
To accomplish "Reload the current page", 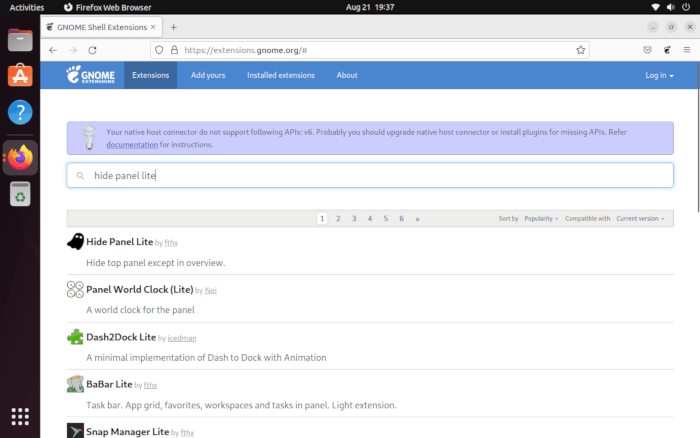I will 92,50.
